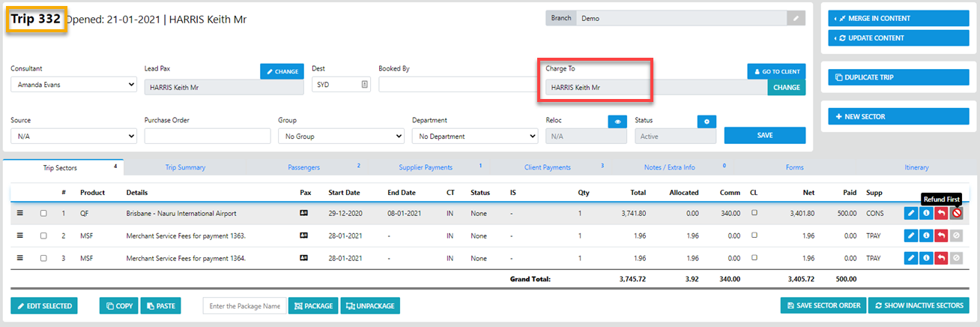
Task: Select the checkbox for sector 3 MSF
Action: click(43, 259)
